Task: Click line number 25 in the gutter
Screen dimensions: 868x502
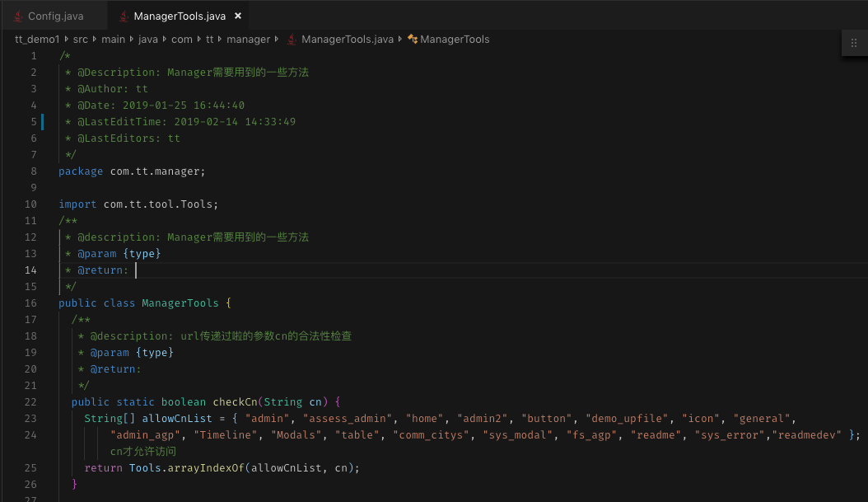Action: 30,467
